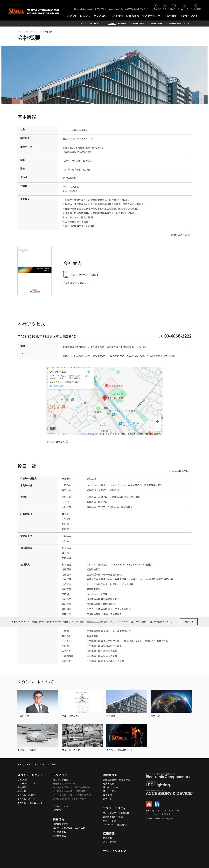Click the ホーム breadcrumb at page top
Image resolution: width=209 pixels, height=868 pixels.
coord(20,32)
